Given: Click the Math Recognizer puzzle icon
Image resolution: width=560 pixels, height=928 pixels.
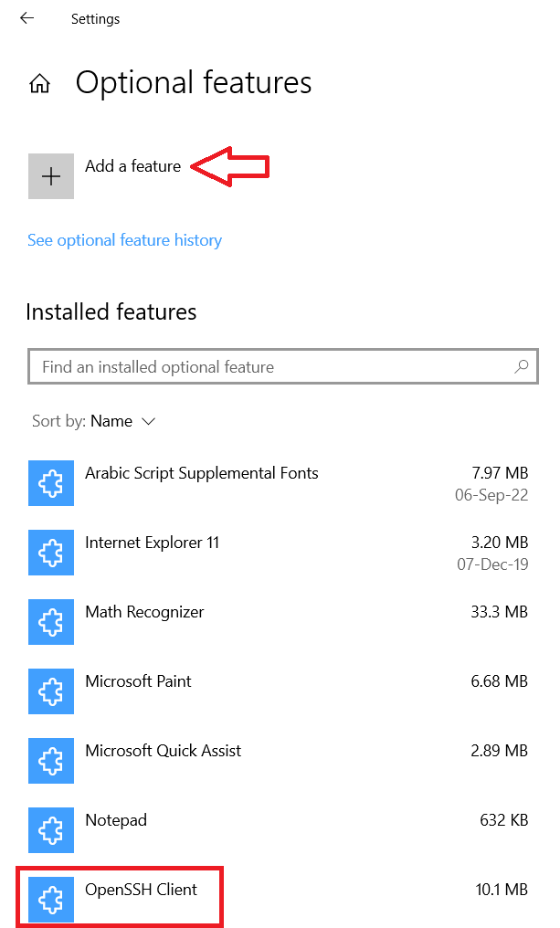Looking at the screenshot, I should pos(51,622).
